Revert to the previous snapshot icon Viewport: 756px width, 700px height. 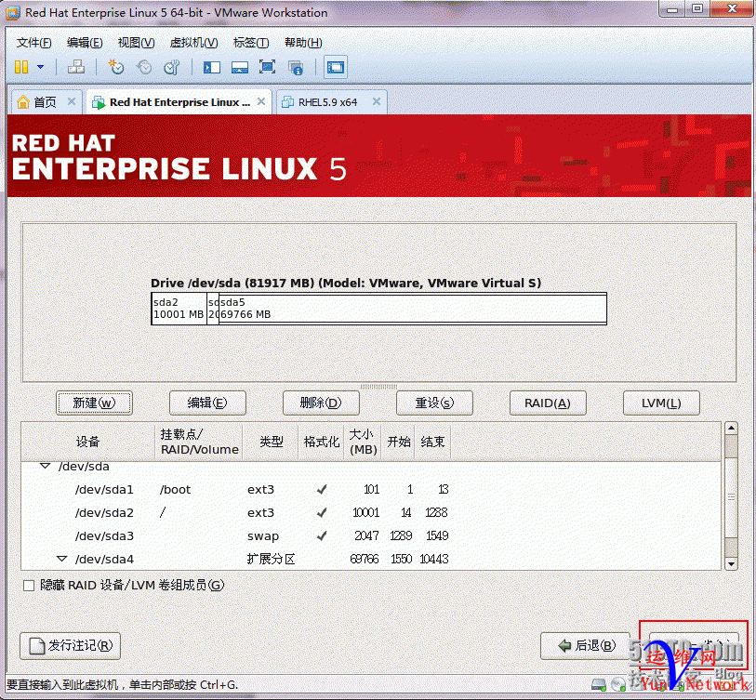click(144, 67)
